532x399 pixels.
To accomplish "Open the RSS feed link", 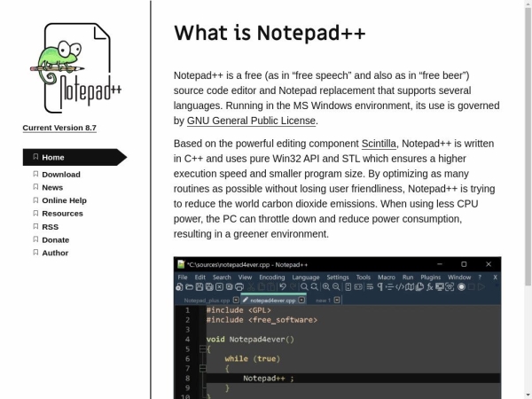I will (x=51, y=227).
